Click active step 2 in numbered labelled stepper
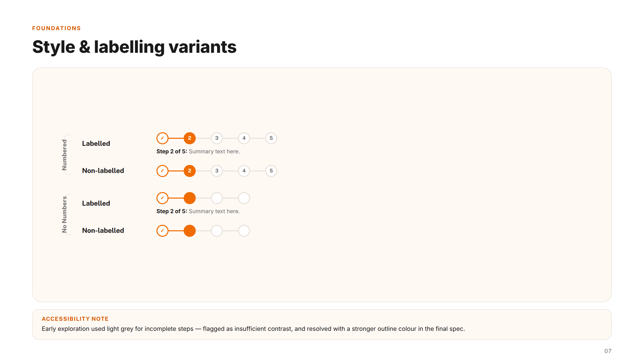644x362 pixels. pos(189,138)
